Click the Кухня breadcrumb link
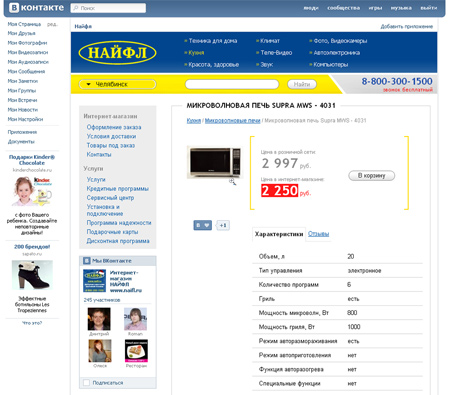This screenshot has width=450, height=395. point(194,120)
